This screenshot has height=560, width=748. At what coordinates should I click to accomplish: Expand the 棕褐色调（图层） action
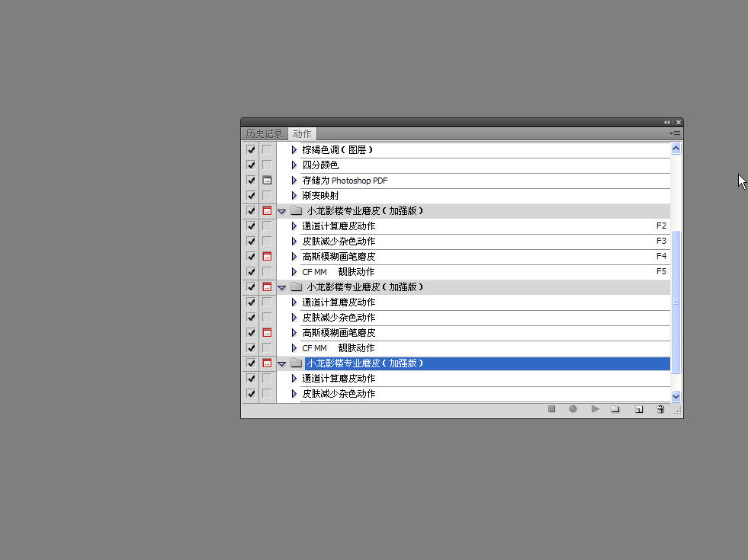(293, 149)
